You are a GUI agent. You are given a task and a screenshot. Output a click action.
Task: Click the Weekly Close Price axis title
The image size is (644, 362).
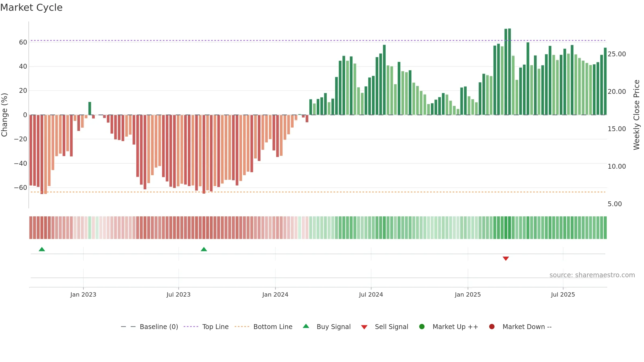pyautogui.click(x=636, y=115)
